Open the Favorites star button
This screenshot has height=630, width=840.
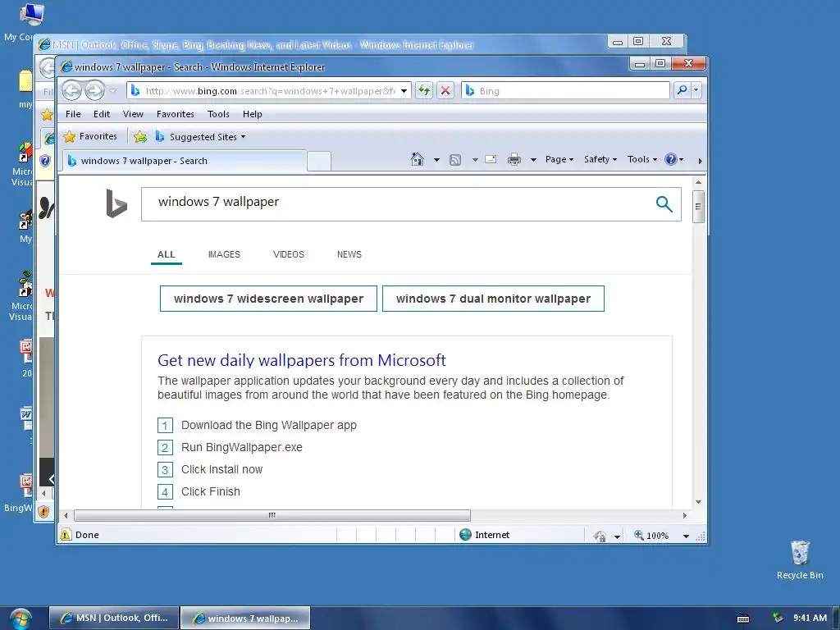point(90,137)
